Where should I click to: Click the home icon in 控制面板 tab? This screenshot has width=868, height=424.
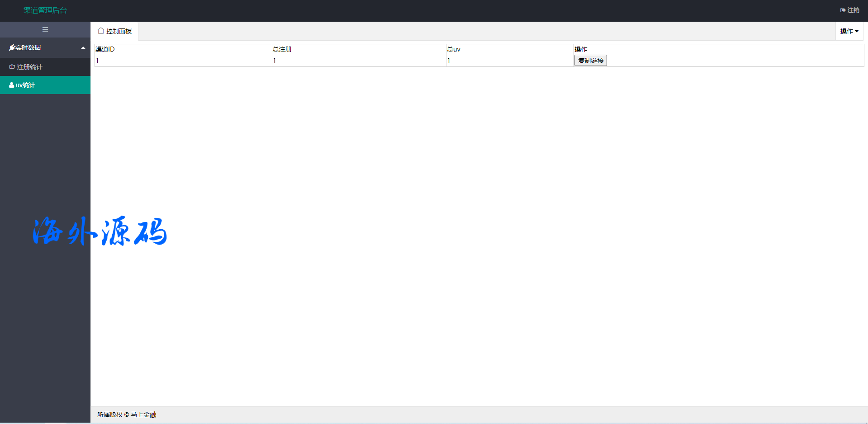coord(101,31)
